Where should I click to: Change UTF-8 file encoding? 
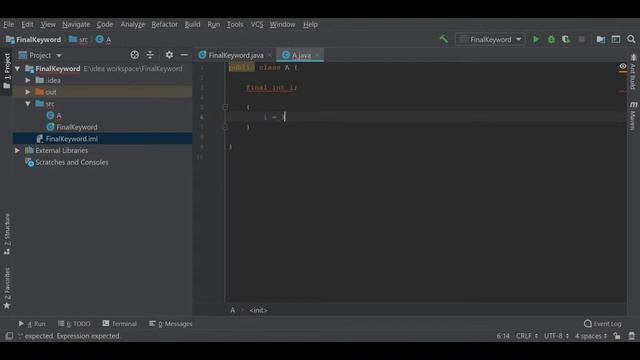[556, 336]
